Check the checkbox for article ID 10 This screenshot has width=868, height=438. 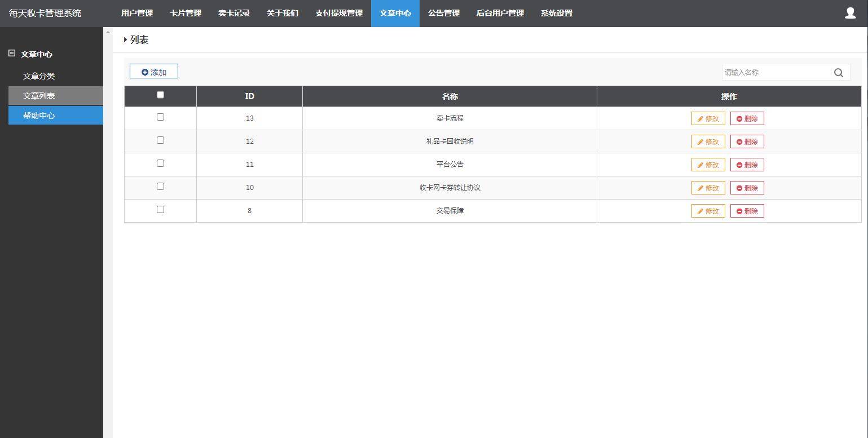[x=160, y=186]
